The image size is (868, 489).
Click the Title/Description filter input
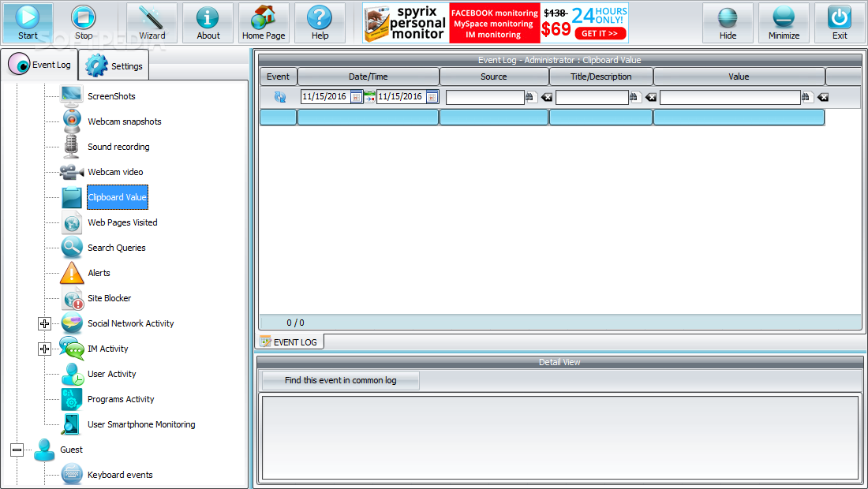(592, 97)
